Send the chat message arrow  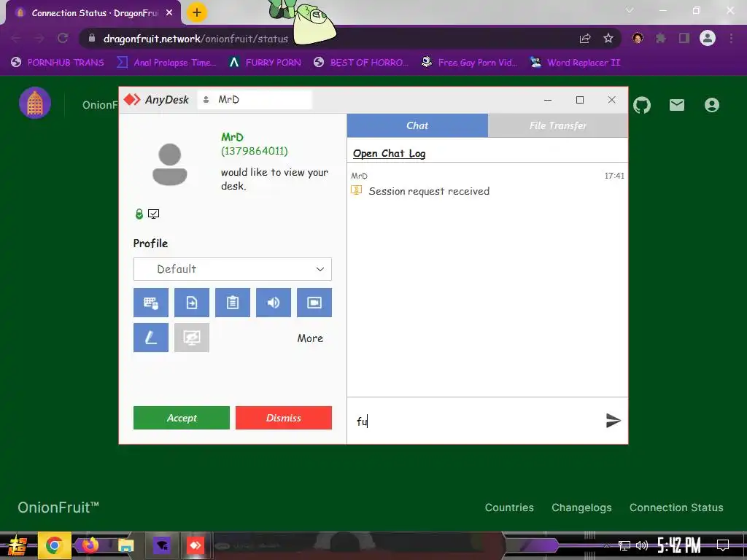coord(613,421)
